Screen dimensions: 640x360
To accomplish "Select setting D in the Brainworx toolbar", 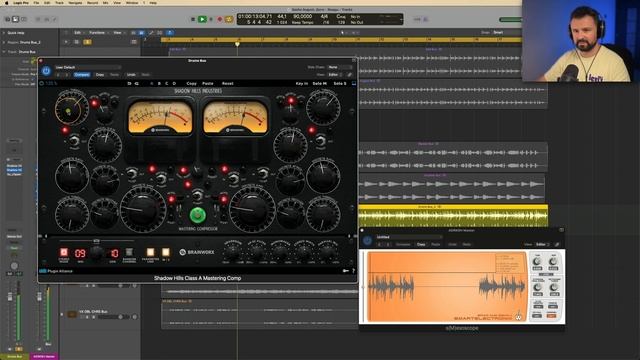I will [174, 83].
